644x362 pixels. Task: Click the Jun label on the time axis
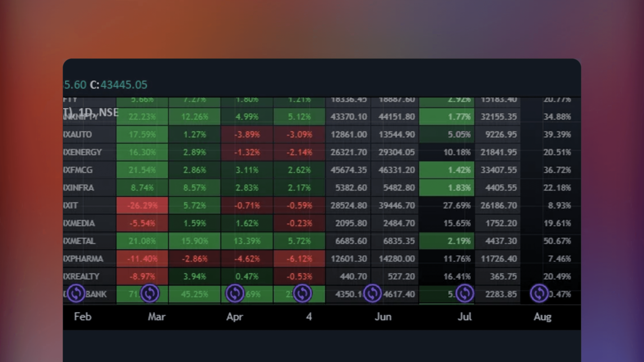383,317
